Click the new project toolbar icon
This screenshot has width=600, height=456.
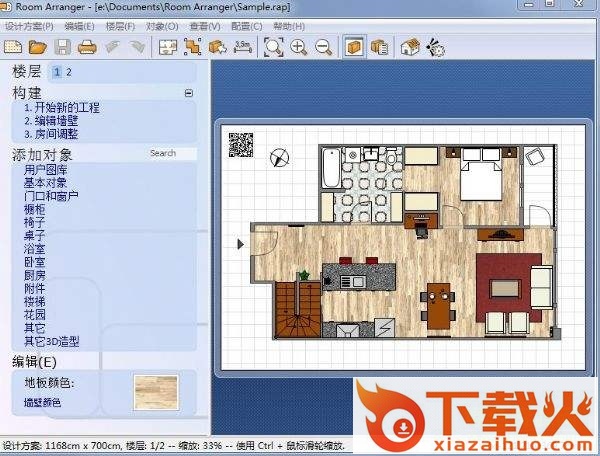pos(14,47)
